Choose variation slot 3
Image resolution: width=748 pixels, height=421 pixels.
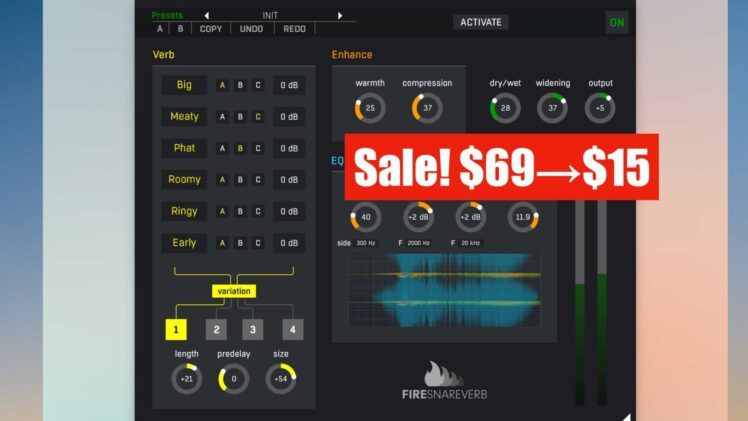252,329
